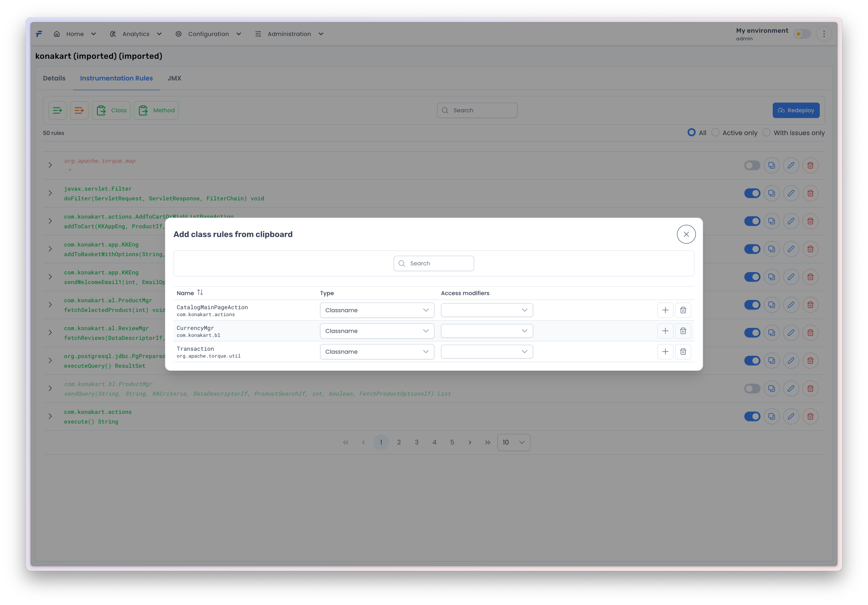This screenshot has height=605, width=868.
Task: Delete the com.konakart.actions execute rule
Action: (810, 416)
